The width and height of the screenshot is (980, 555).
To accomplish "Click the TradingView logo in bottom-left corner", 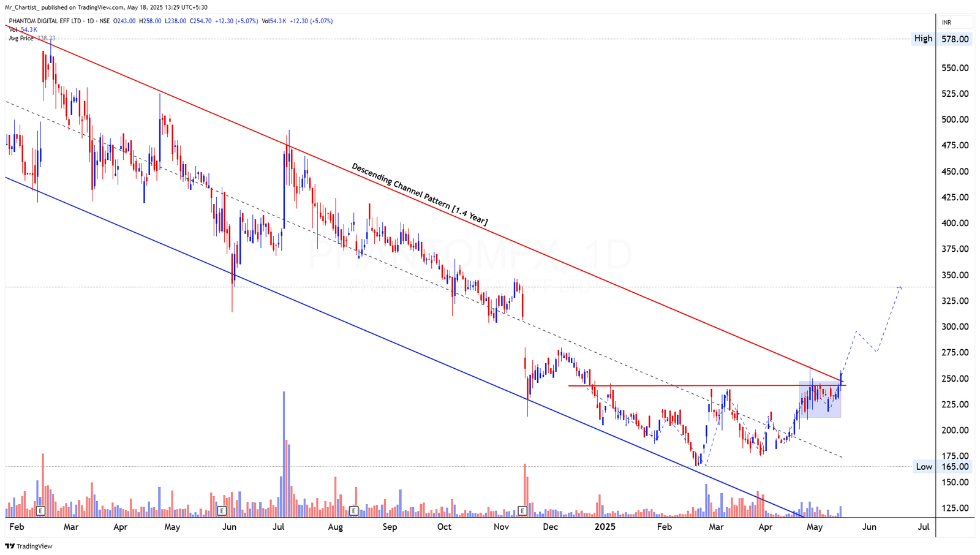I will [x=29, y=546].
